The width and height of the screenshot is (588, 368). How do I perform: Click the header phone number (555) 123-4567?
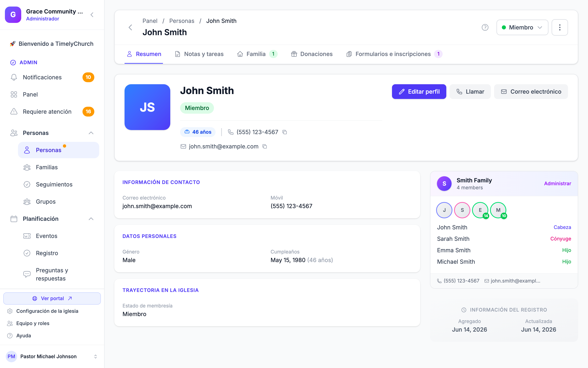tap(257, 132)
